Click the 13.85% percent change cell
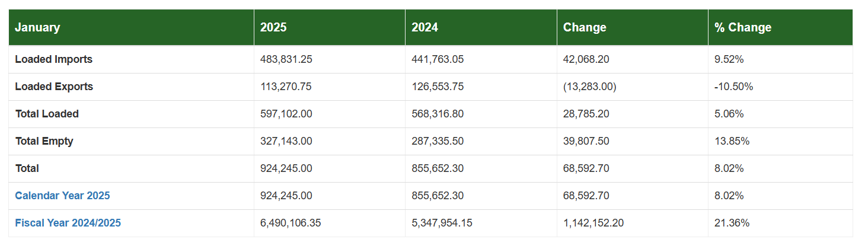This screenshot has height=252, width=868. 732,141
